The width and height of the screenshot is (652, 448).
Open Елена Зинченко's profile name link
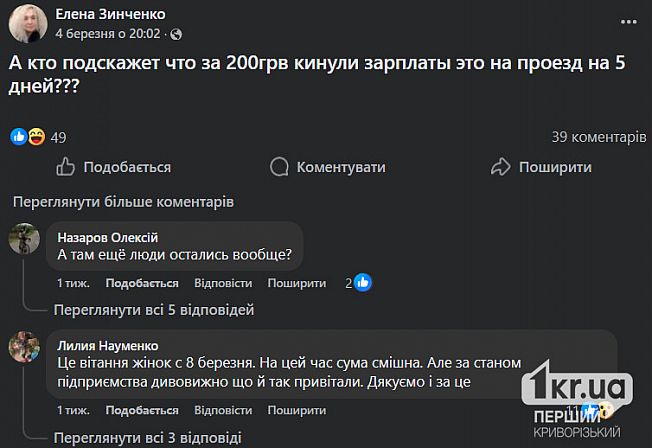(111, 13)
